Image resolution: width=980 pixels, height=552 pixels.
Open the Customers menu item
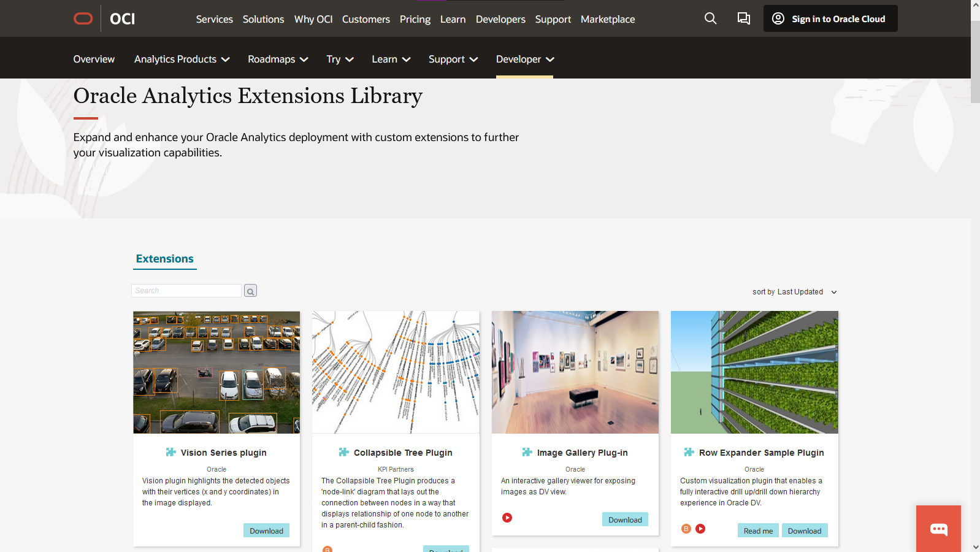click(x=366, y=19)
